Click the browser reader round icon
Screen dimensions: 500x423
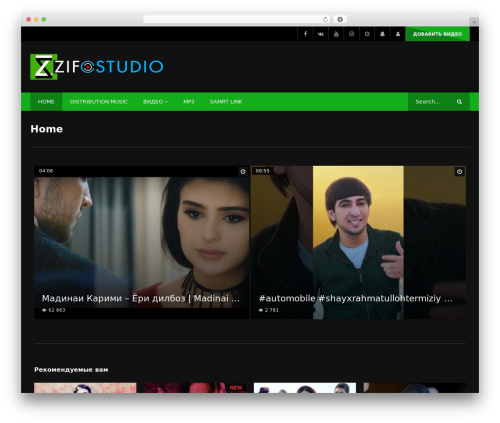340,19
